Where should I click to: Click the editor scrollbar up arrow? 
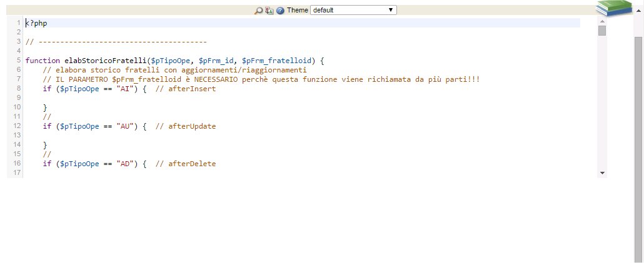[602, 21]
